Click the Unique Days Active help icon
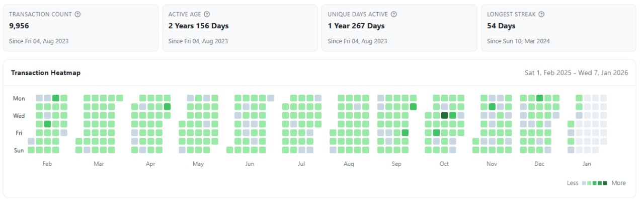 tap(394, 14)
